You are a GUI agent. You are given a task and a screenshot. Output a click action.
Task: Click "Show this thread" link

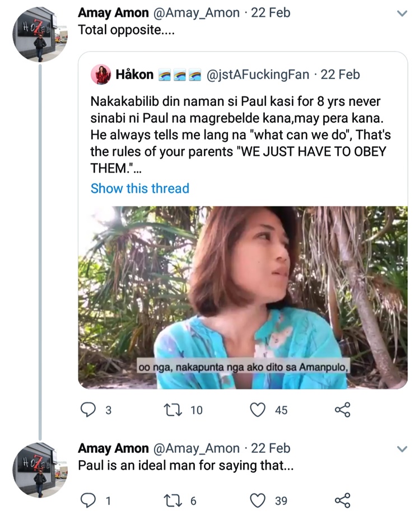tap(140, 188)
